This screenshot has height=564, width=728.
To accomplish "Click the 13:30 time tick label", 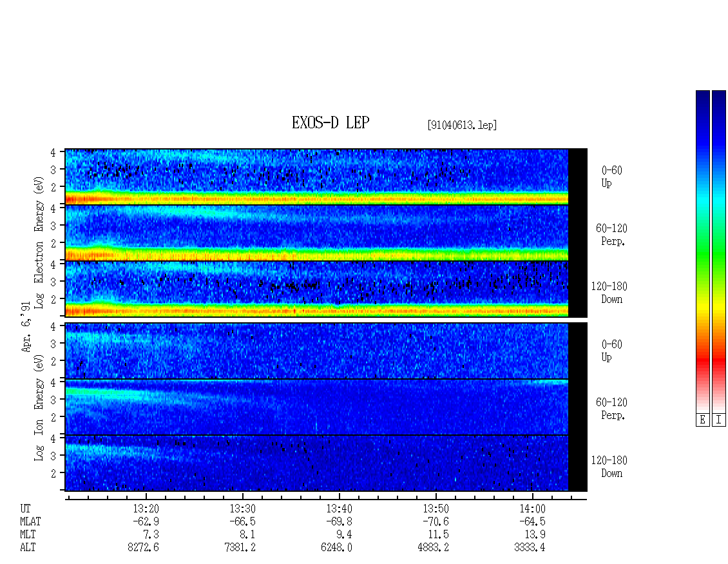I will (242, 509).
